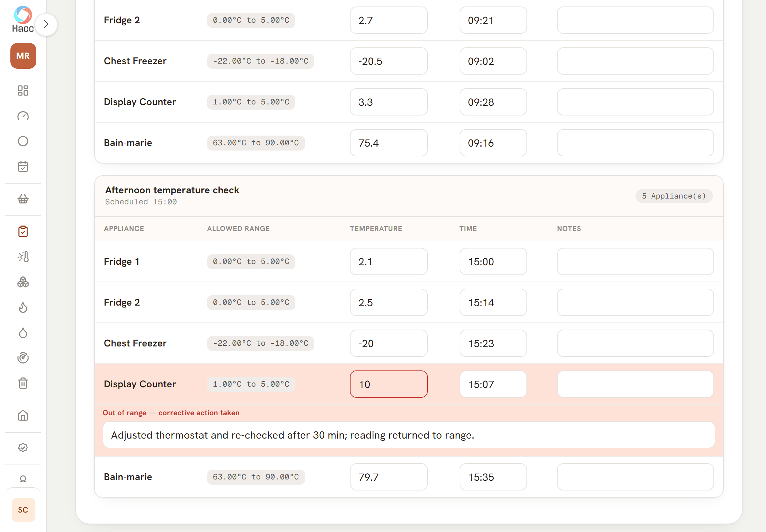Click the afternoon Chest Freezer allowed range
The image size is (766, 532).
click(x=260, y=343)
